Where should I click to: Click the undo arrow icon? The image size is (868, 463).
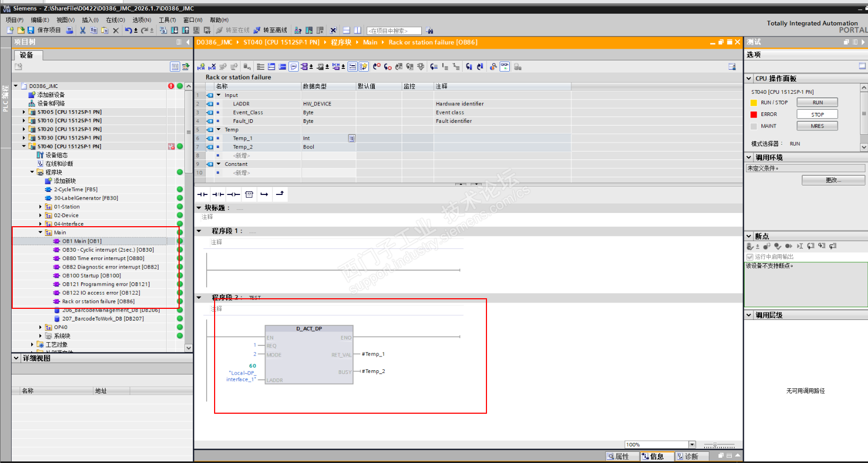pos(128,30)
